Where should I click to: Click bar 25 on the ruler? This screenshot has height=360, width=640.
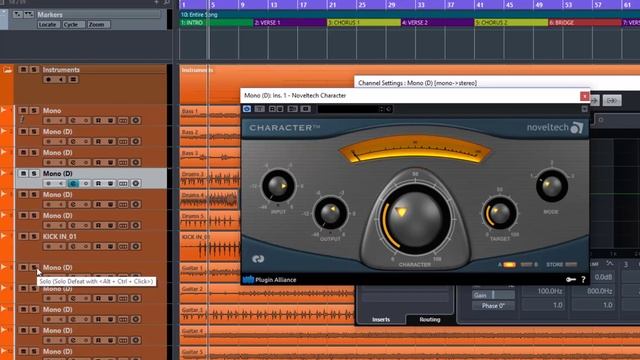[362, 5]
